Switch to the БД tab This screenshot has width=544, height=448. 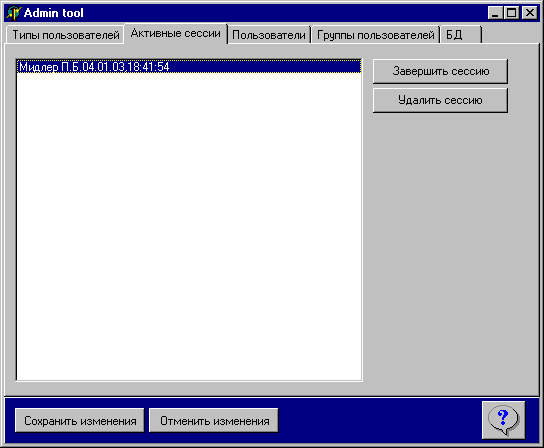(x=461, y=35)
